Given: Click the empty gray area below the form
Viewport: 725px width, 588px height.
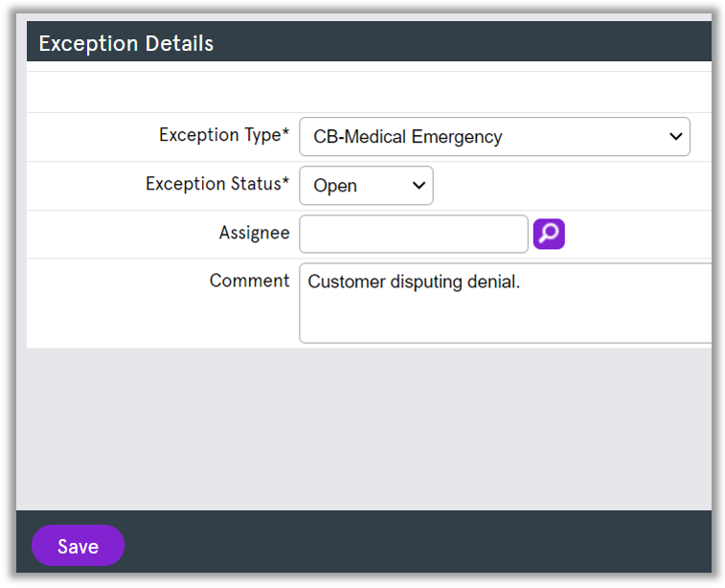Looking at the screenshot, I should (x=364, y=431).
